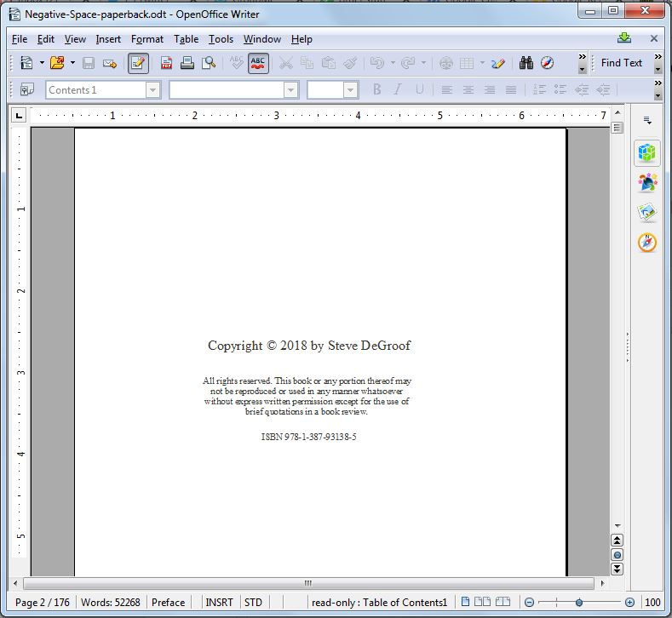The height and width of the screenshot is (618, 672).
Task: Open the Help menu
Action: [302, 39]
